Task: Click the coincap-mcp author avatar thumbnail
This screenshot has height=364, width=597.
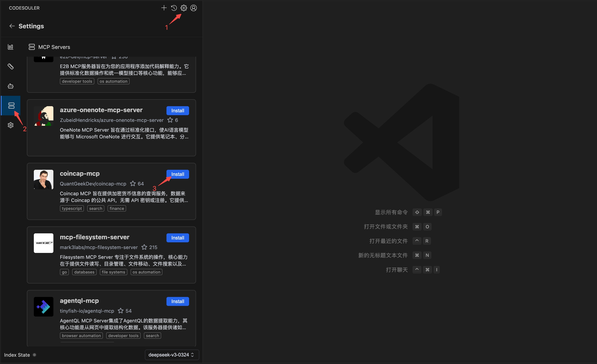Action: pos(43,179)
